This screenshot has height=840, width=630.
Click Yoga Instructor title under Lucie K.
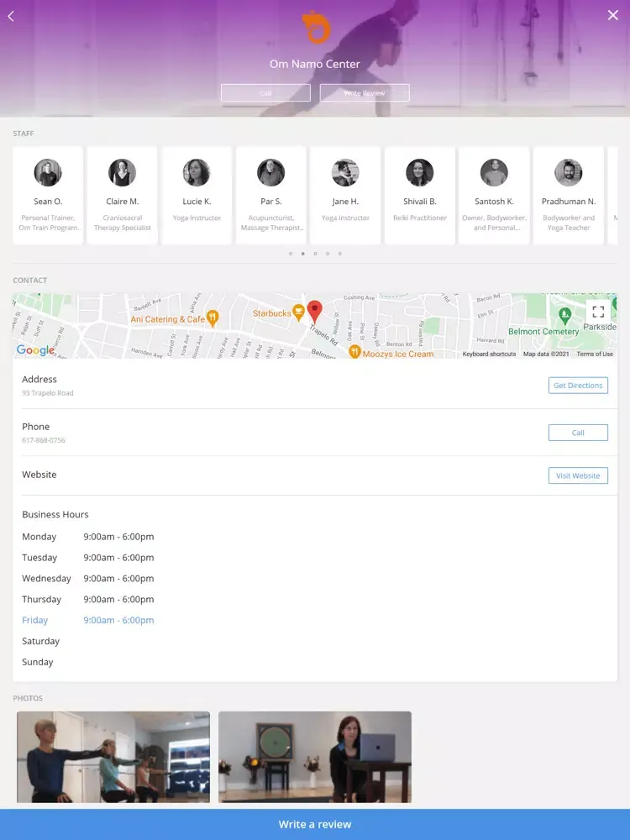click(x=197, y=218)
